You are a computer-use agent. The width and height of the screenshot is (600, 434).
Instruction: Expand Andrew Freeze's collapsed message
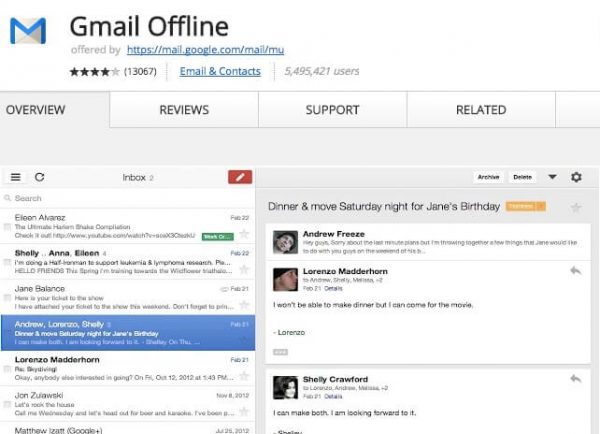click(428, 242)
